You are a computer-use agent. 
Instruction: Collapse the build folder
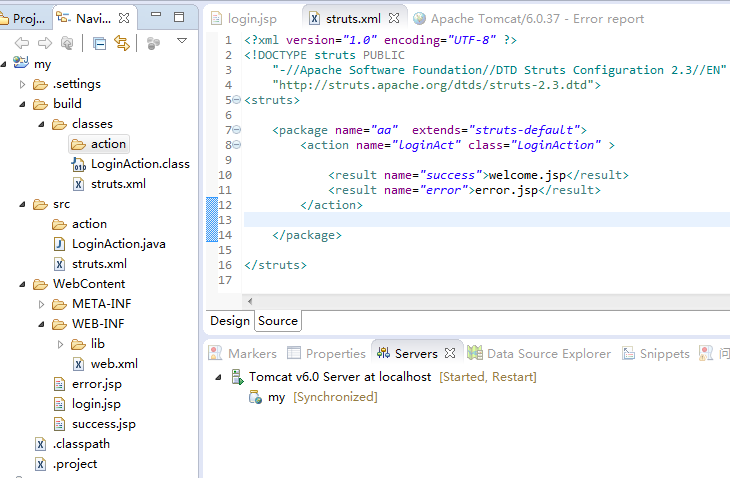22,104
